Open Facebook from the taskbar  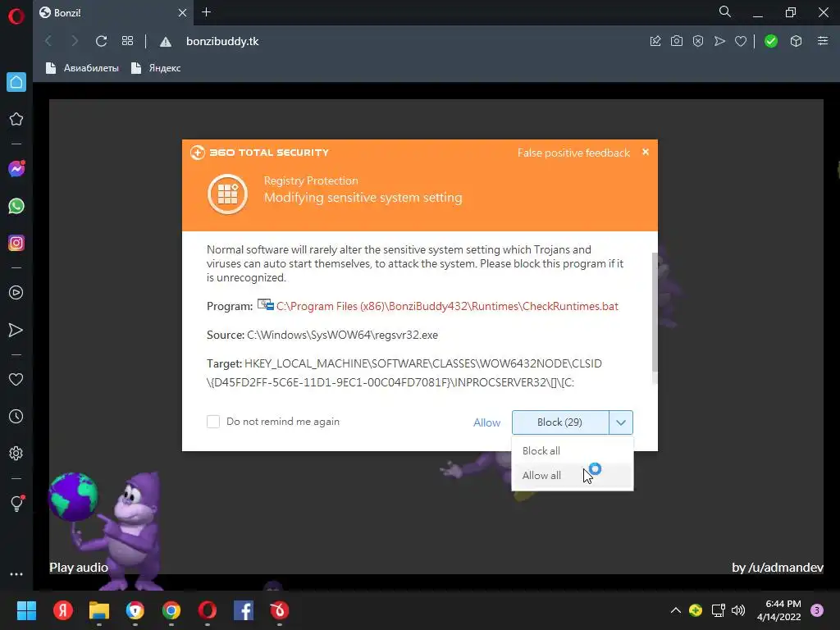point(244,610)
